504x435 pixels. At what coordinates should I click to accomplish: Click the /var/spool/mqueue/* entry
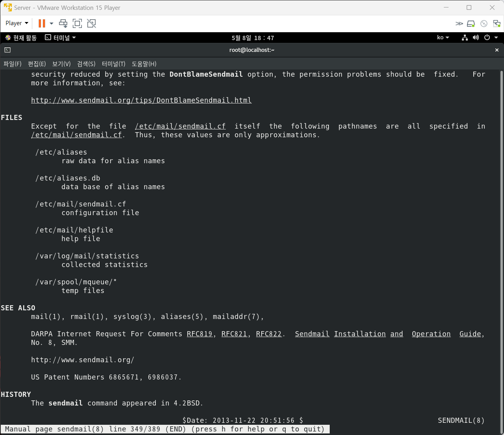76,282
